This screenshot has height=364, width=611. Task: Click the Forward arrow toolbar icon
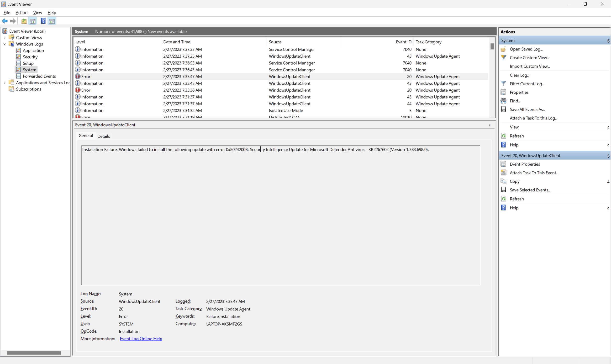point(13,21)
